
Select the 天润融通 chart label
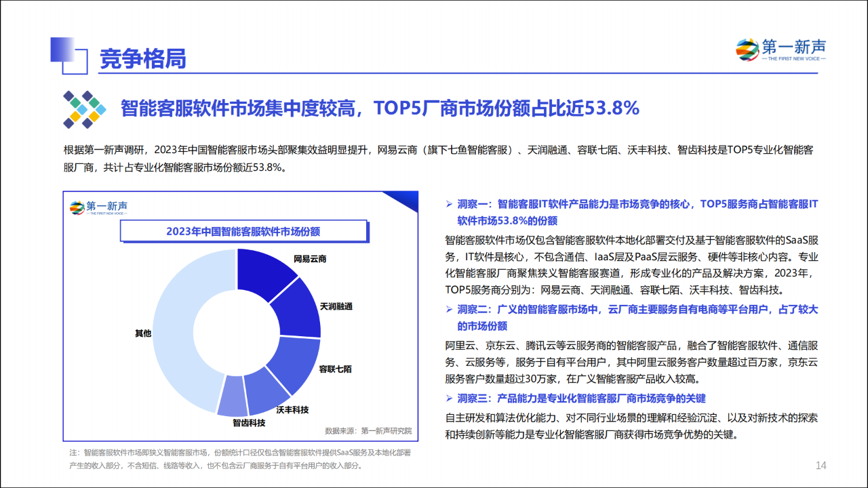coord(336,306)
